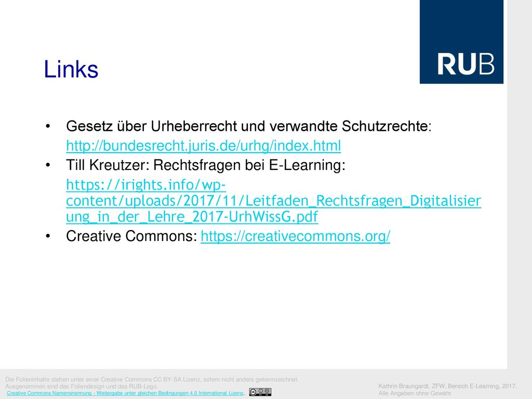Select the 'Links' slide title
This screenshot has width=532, height=399.
(71, 69)
